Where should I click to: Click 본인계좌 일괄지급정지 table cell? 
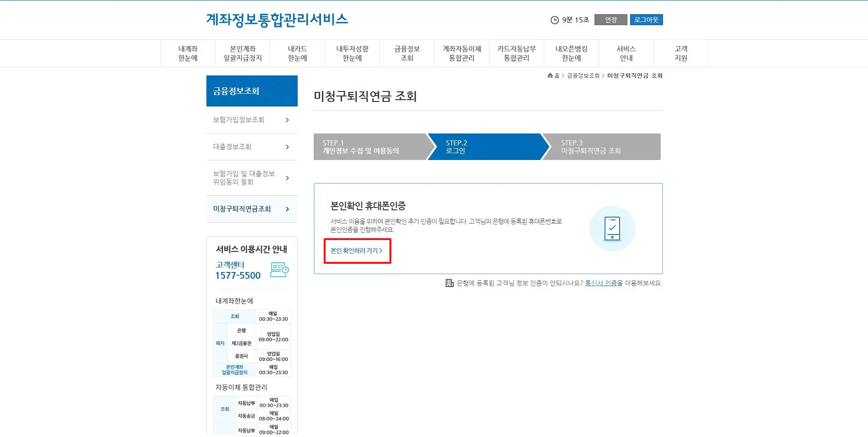click(x=235, y=370)
